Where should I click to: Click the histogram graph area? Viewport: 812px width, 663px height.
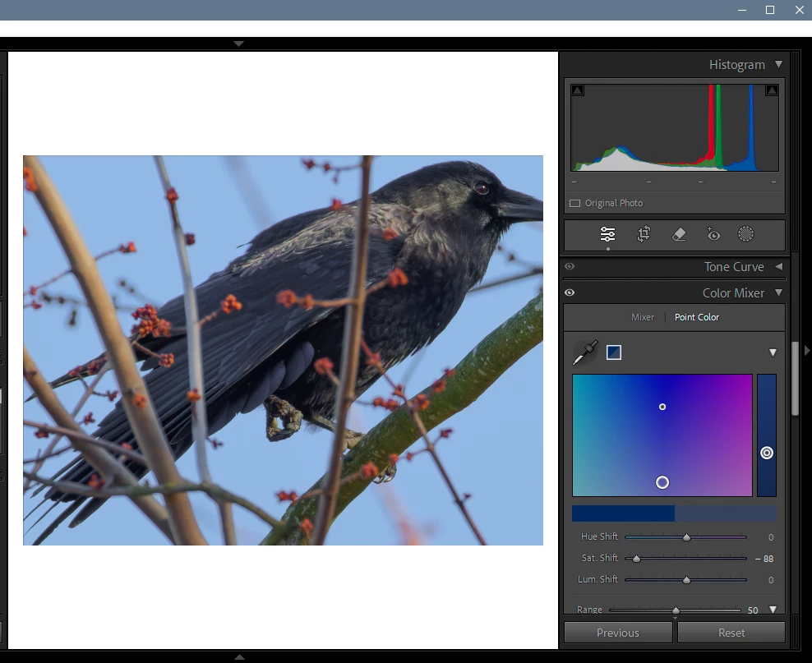click(674, 128)
